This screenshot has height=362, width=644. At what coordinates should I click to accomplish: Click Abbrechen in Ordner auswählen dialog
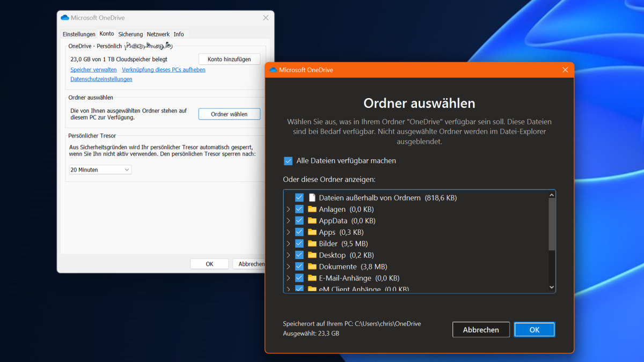(x=481, y=330)
